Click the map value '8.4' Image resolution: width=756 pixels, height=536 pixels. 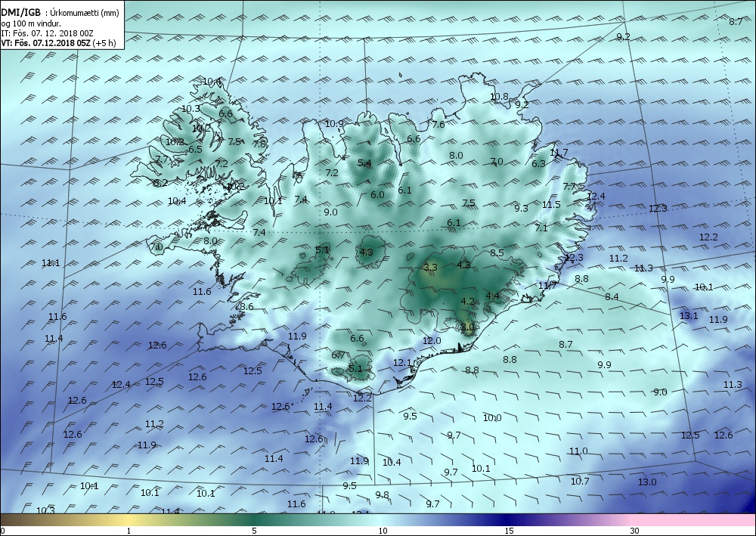(612, 297)
